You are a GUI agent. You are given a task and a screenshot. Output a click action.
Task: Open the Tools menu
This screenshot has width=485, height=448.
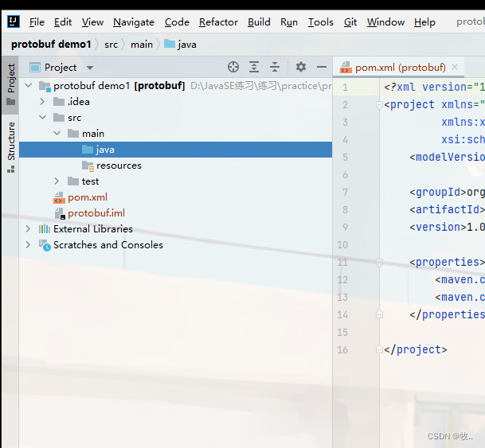pos(320,22)
